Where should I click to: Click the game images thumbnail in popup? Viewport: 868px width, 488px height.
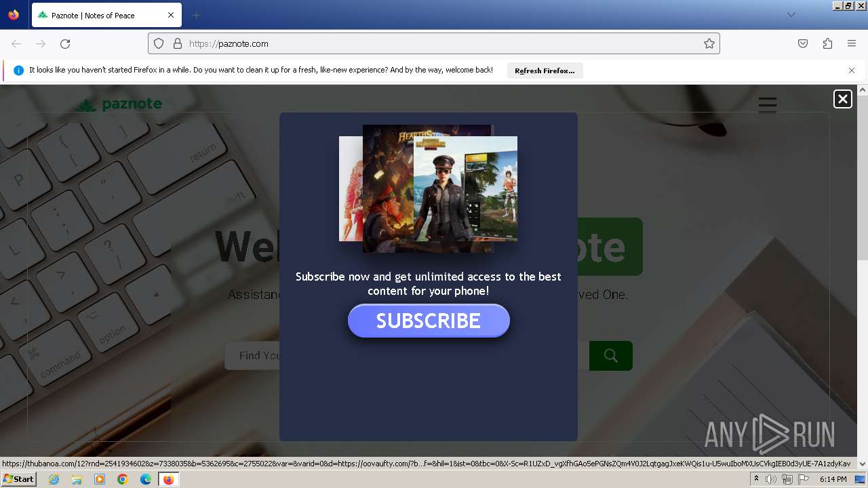[x=428, y=188]
